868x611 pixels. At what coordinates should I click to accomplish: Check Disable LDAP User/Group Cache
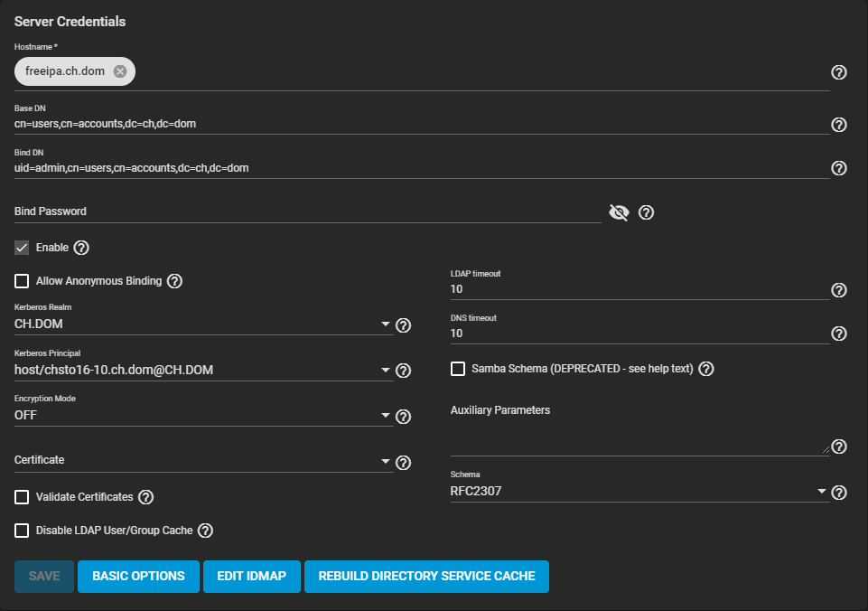(x=22, y=531)
